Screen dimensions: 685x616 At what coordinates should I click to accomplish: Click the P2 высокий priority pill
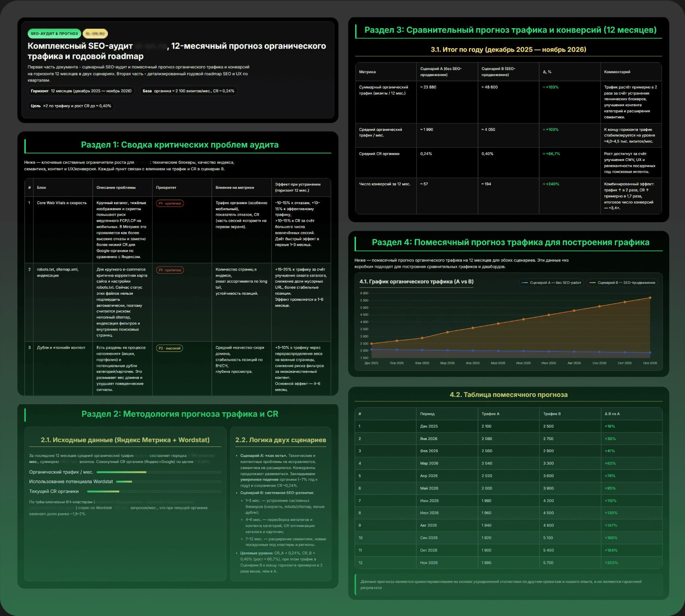(170, 348)
